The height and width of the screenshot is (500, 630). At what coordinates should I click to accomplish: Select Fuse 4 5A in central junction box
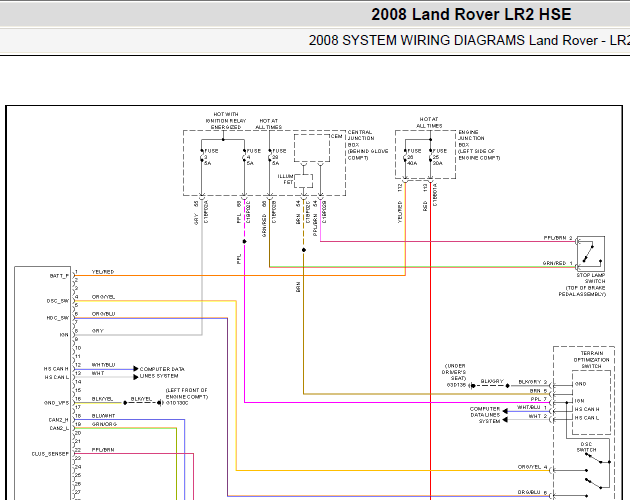252,157
